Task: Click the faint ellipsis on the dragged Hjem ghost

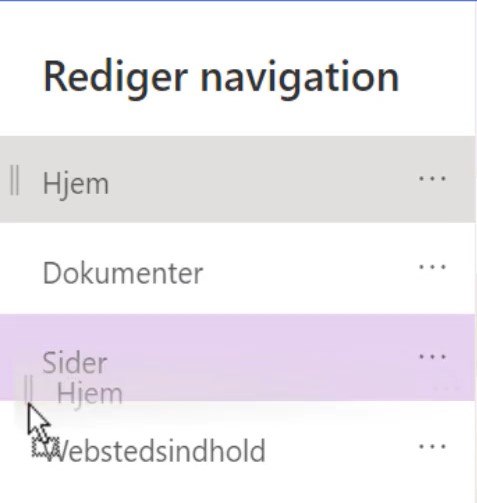Action: point(446,388)
